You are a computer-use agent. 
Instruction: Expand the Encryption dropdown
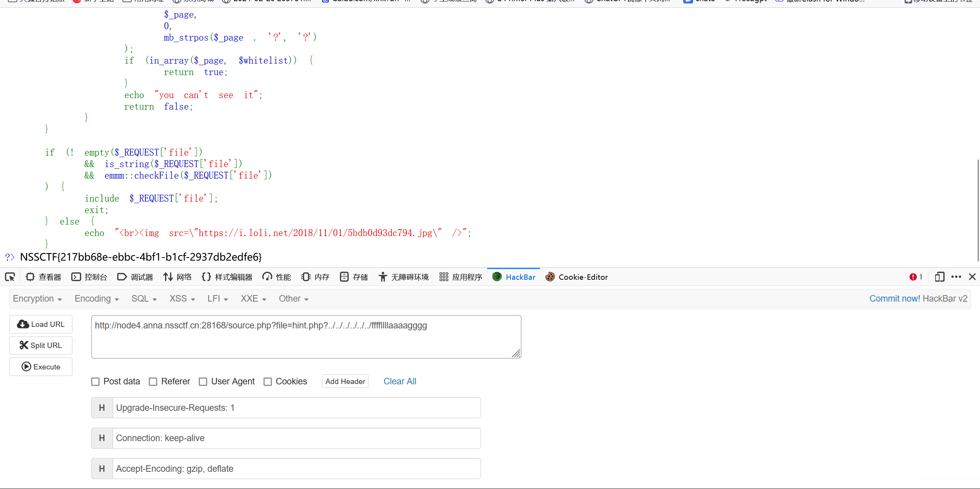(37, 299)
